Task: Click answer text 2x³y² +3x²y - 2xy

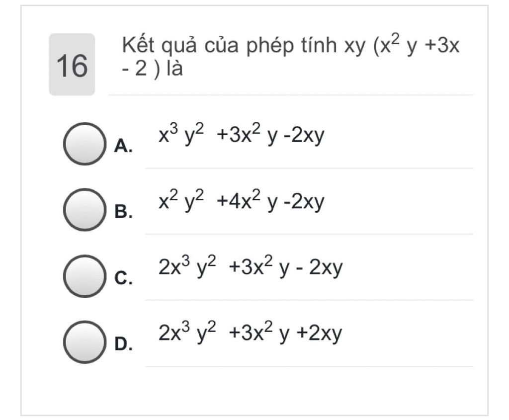Action: (x=251, y=266)
